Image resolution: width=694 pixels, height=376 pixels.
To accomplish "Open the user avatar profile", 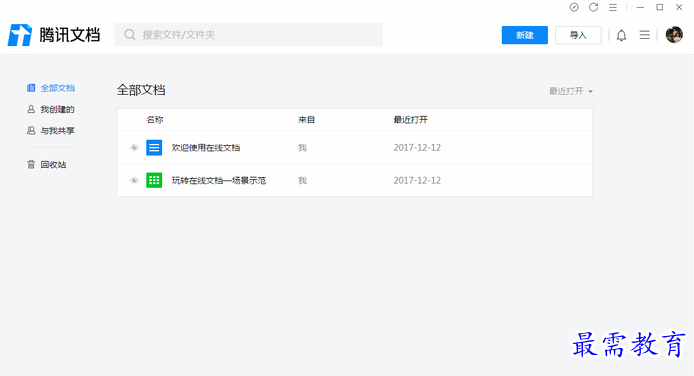I will click(674, 35).
